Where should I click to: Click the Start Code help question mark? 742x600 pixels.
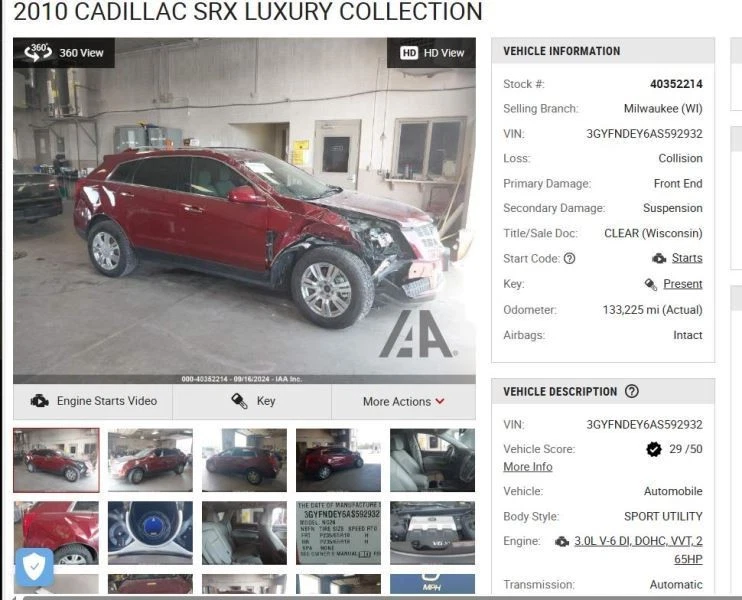(570, 258)
